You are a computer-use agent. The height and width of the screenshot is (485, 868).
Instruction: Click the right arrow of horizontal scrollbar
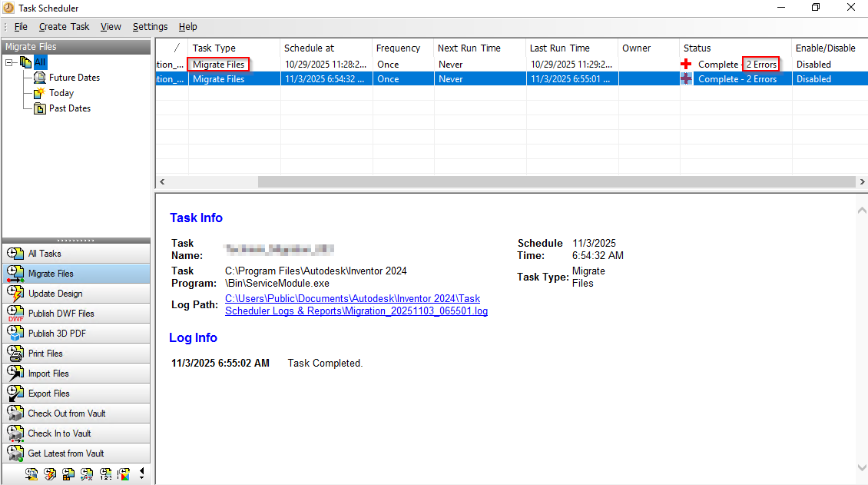862,181
